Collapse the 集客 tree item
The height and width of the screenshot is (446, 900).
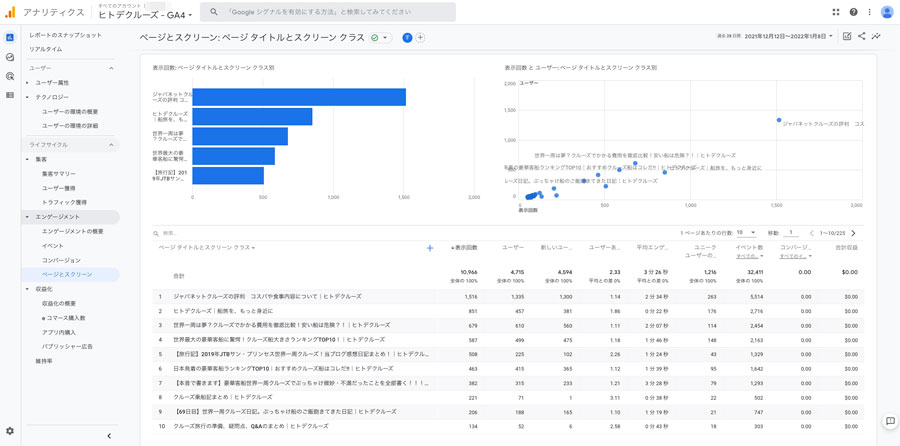(27, 159)
